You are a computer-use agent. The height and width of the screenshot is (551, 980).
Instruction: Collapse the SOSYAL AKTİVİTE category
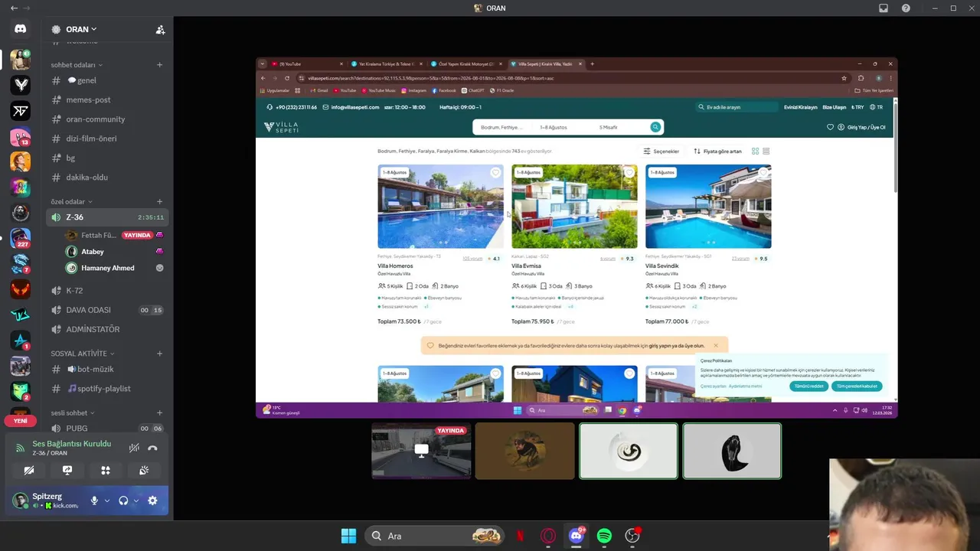coord(83,354)
